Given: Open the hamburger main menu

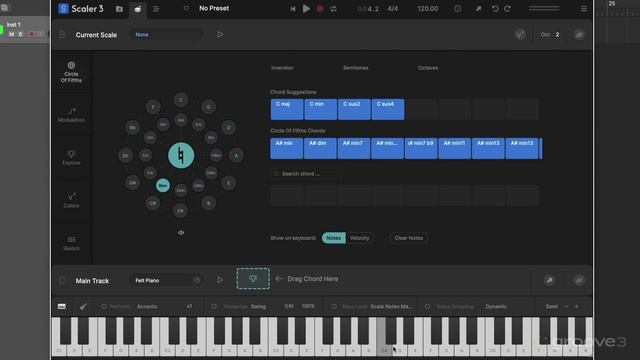Looking at the screenshot, I should tap(584, 9).
